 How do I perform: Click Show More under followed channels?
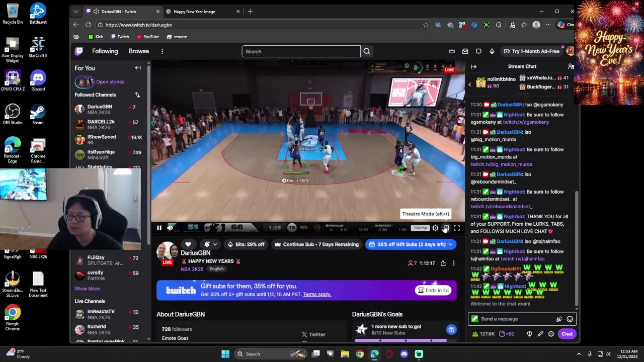tap(87, 289)
